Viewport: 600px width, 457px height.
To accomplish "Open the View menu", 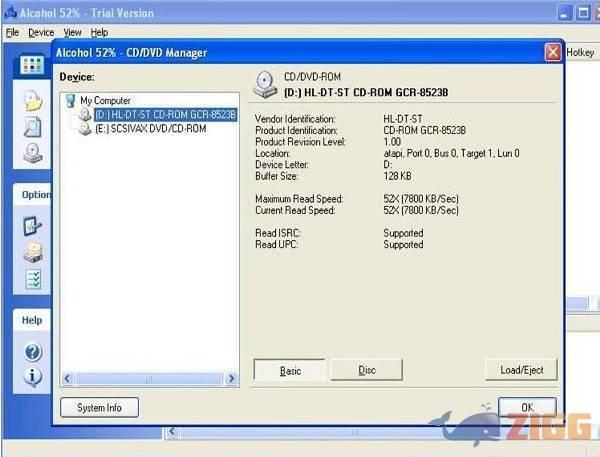I will 73,32.
